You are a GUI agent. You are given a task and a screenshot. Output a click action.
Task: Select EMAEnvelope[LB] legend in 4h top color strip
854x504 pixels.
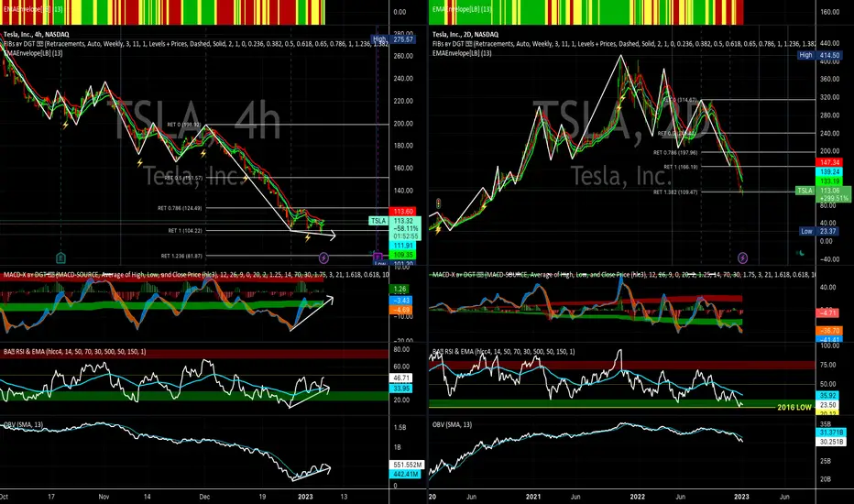coord(33,9)
